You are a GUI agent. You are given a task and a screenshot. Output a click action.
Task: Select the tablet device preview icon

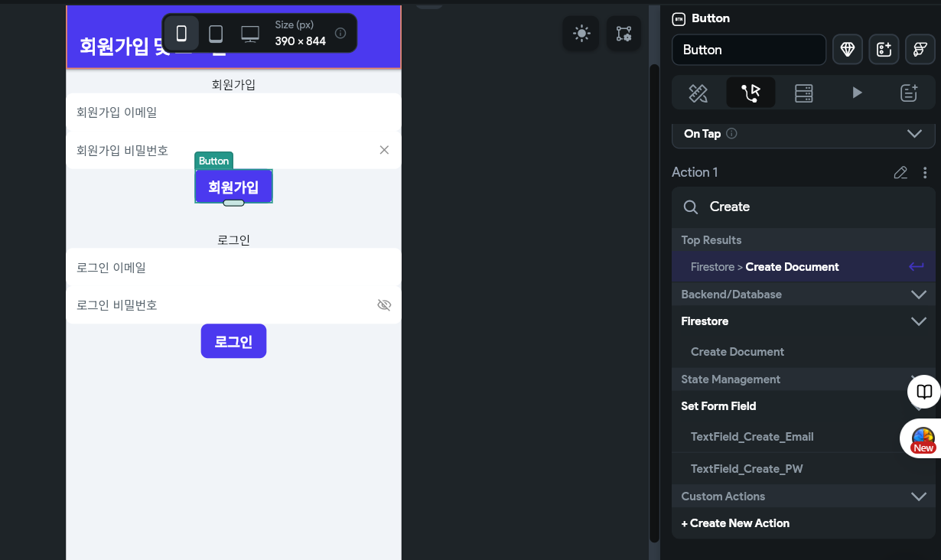tap(216, 33)
